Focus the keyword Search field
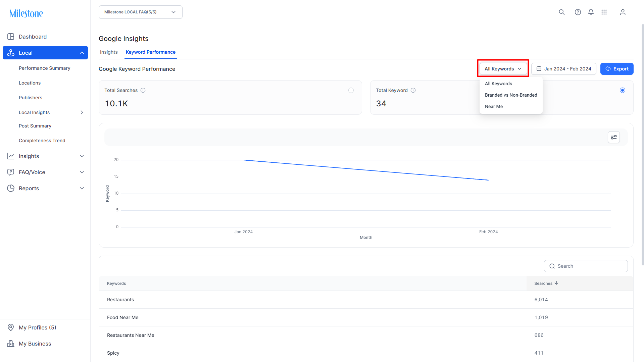Viewport: 644px width, 362px height. [586, 266]
